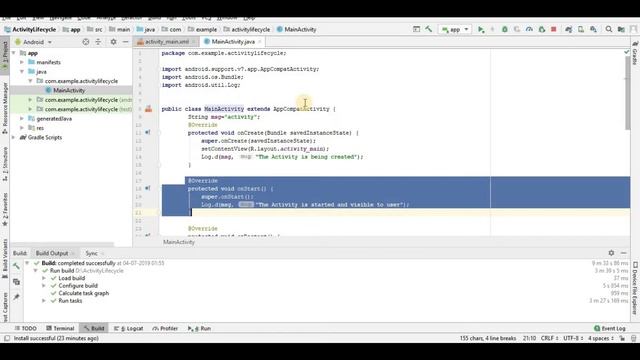Click ActivityLifecycle in the breadcrumb bar
This screenshot has width=640, height=360.
pos(30,29)
